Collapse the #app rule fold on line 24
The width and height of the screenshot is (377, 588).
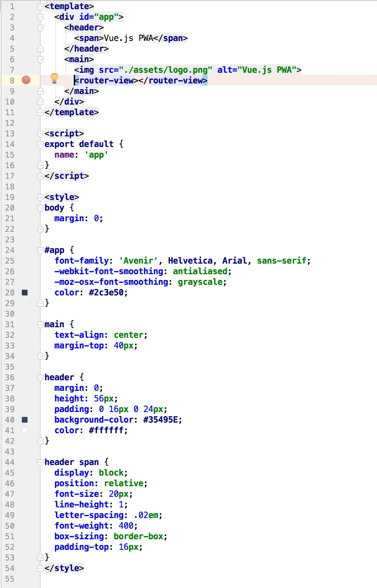click(x=40, y=250)
